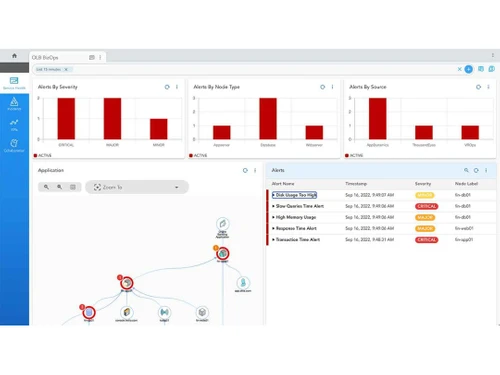Image resolution: width=500 pixels, height=375 pixels.
Task: Open Incidents in the sidebar
Action: pos(14,104)
